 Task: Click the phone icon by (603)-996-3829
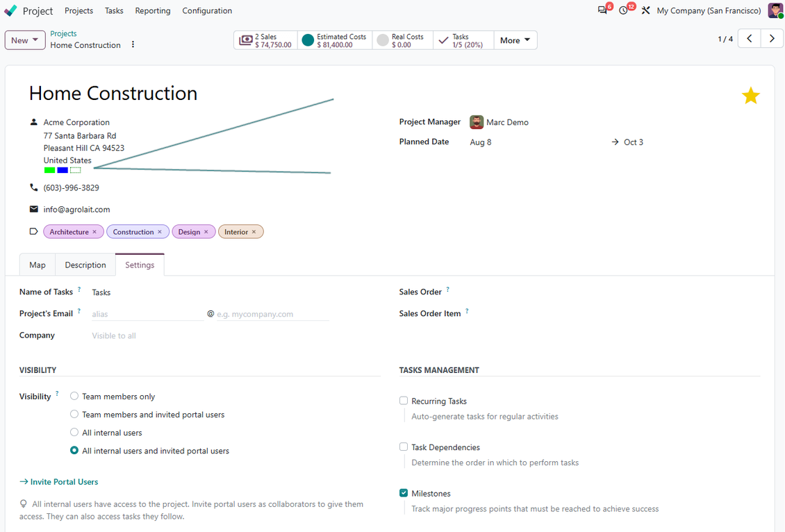click(33, 188)
